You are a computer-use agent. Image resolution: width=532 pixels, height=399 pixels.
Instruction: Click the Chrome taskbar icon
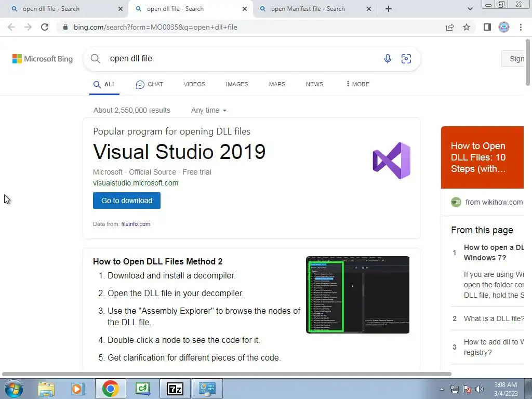click(110, 389)
